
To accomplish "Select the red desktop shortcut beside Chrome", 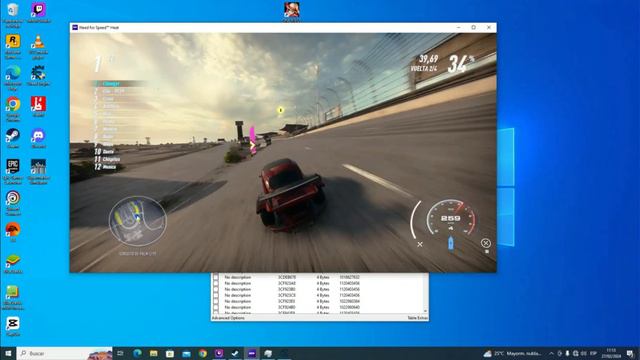I will click(38, 105).
